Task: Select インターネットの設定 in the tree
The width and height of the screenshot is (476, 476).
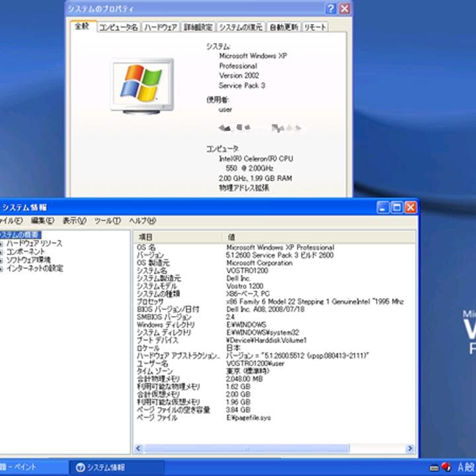Action: pos(35,268)
